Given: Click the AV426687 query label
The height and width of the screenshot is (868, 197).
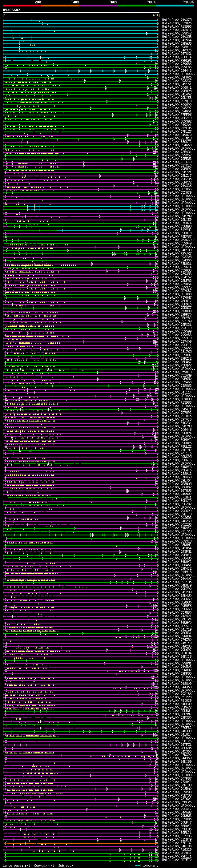Looking at the screenshot, I should tap(11, 10).
